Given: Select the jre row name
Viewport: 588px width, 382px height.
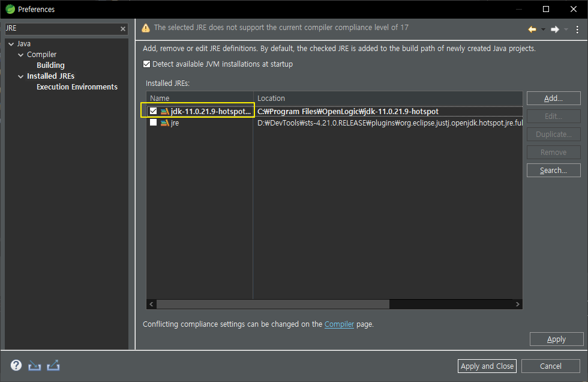Looking at the screenshot, I should (175, 123).
